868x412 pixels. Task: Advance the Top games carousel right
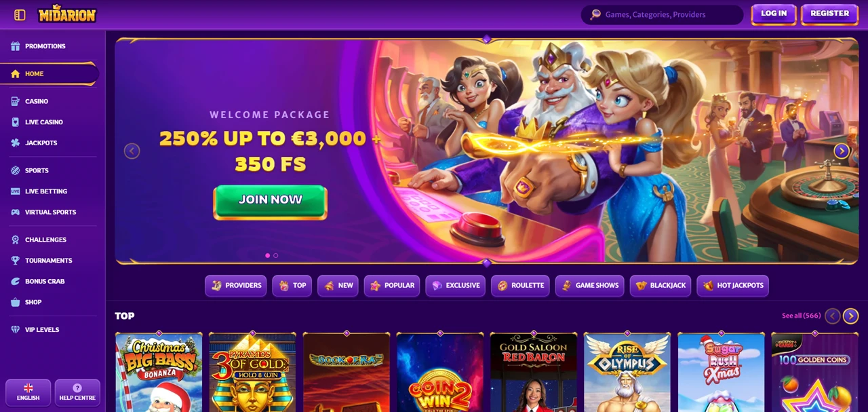(x=850, y=316)
